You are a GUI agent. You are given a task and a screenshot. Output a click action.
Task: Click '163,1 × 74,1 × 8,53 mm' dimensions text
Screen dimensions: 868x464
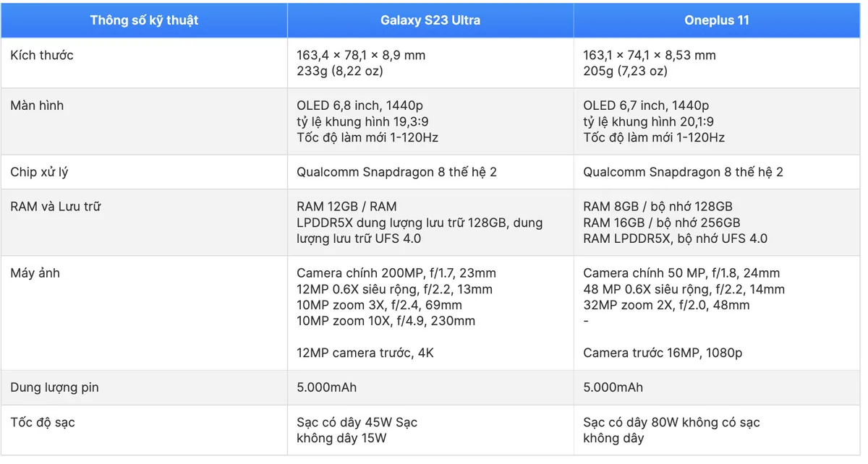click(650, 55)
